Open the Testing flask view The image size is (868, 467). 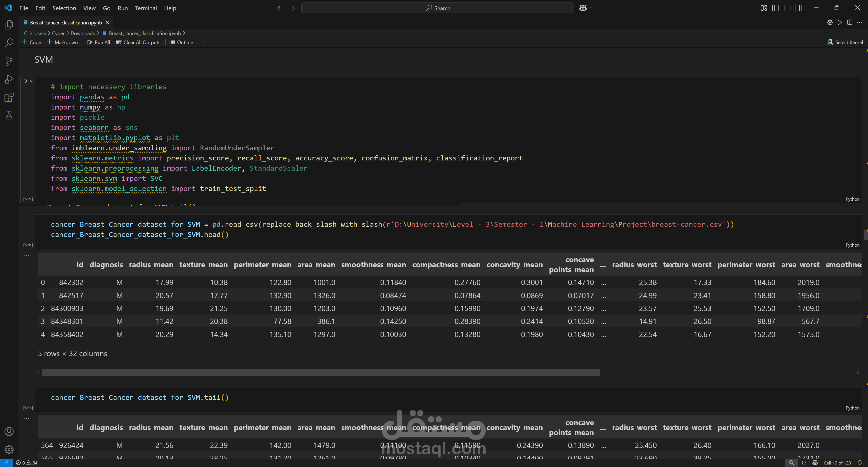9,116
